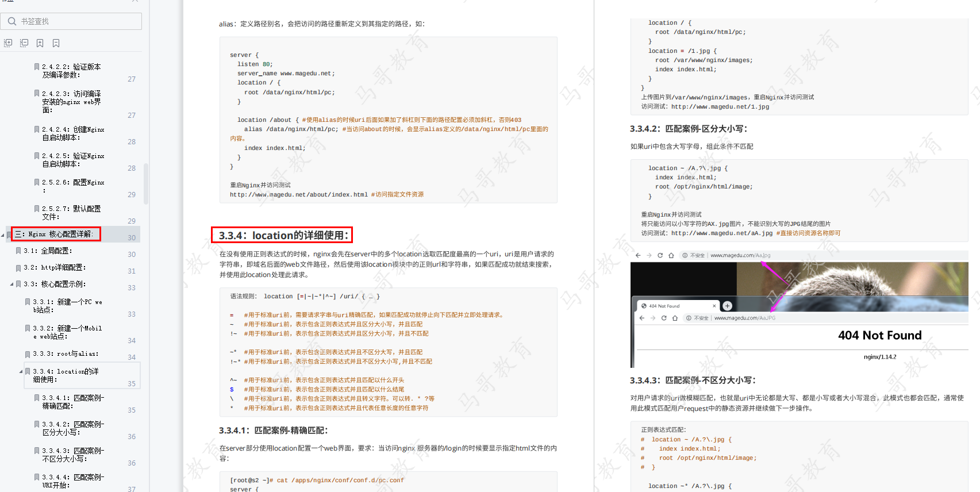Image resolution: width=980 pixels, height=492 pixels.
Task: Collapse the 3.3.4 location的详细使用 node
Action: [21, 371]
